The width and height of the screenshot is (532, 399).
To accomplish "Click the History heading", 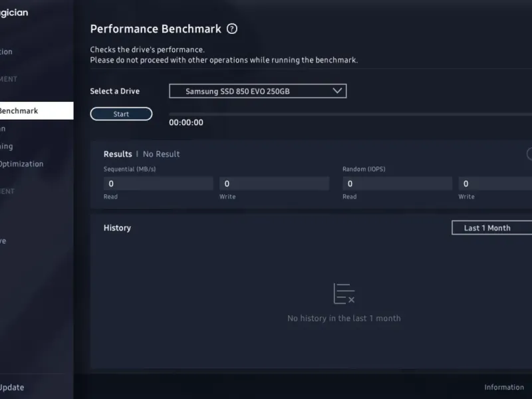I will click(117, 227).
